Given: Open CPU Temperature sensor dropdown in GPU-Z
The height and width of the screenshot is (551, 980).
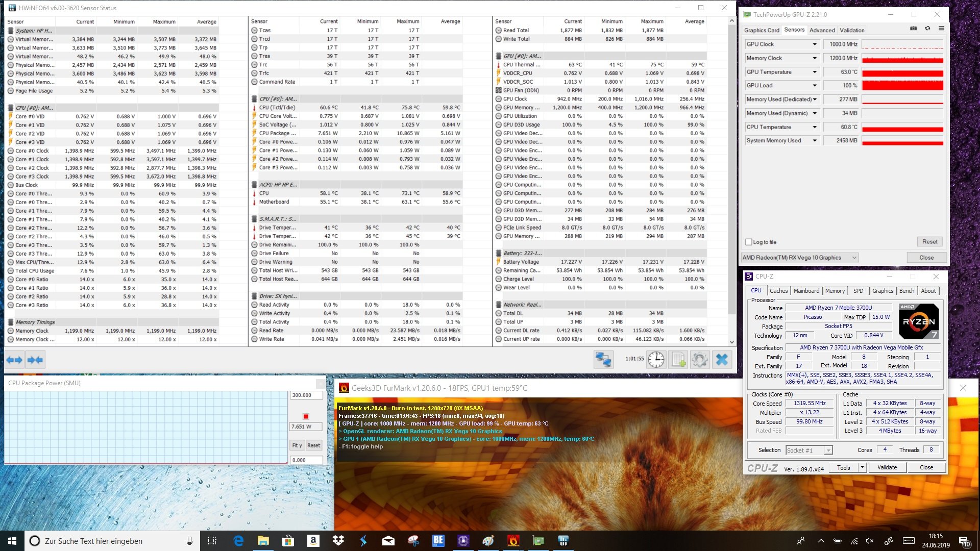Looking at the screenshot, I should (815, 127).
